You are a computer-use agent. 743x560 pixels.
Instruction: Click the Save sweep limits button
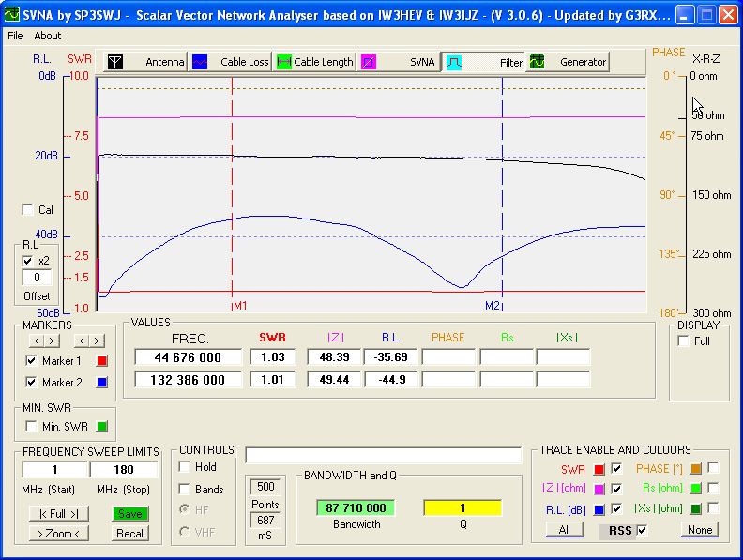(130, 514)
